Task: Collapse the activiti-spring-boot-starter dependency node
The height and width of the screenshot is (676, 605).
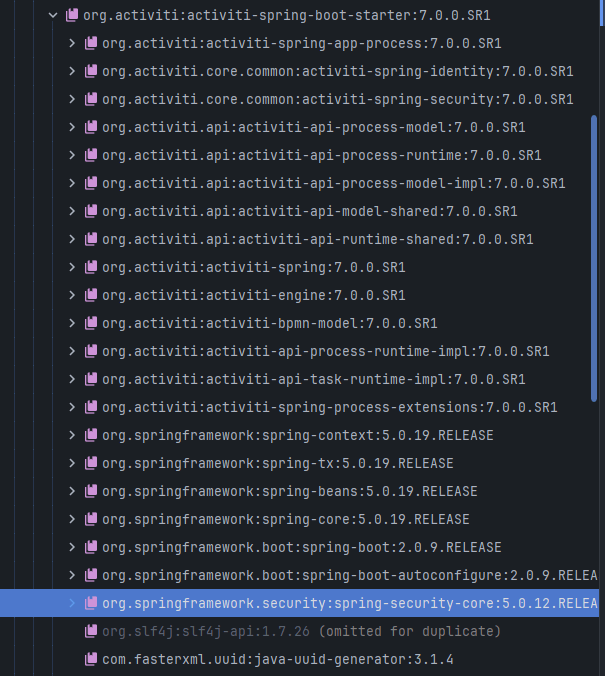Action: click(53, 16)
